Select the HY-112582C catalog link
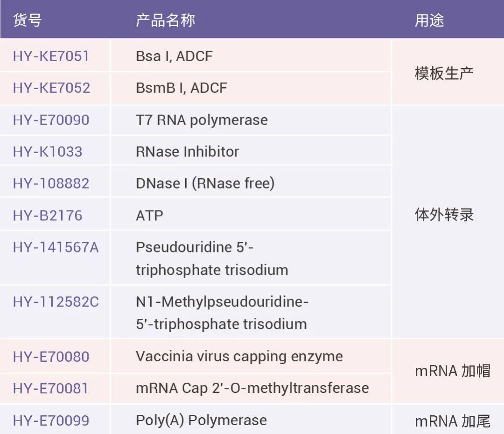Viewport: 504px width, 434px height. tap(56, 302)
